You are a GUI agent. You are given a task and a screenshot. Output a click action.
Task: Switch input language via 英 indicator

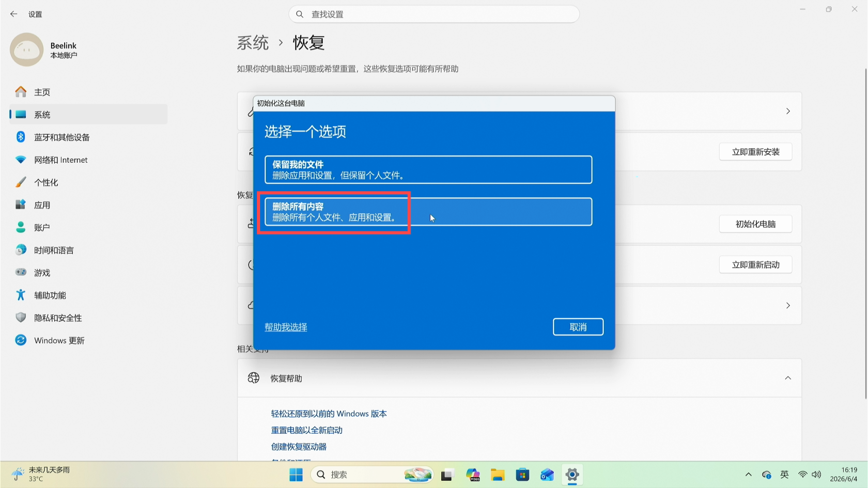[784, 475]
